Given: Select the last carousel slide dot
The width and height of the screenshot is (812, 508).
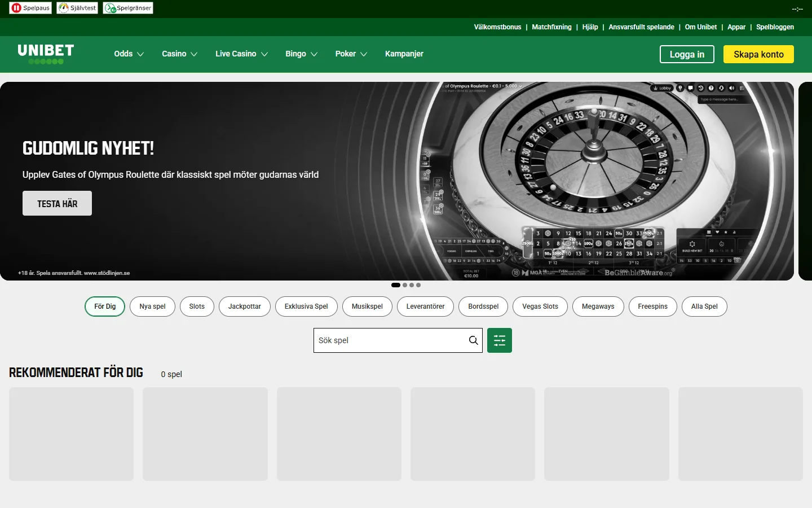Looking at the screenshot, I should coord(418,285).
